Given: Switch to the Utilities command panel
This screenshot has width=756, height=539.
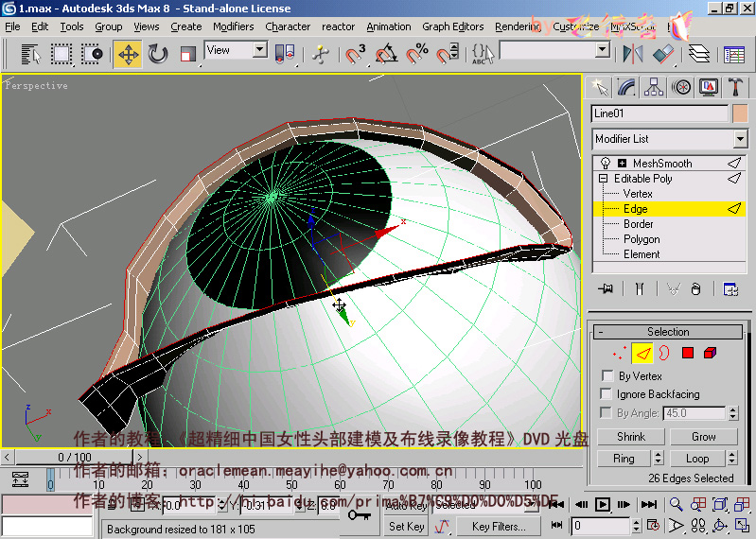Looking at the screenshot, I should (x=736, y=87).
